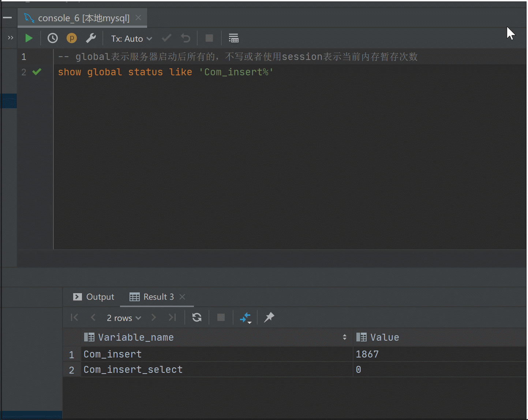This screenshot has height=420, width=528.
Task: Click the Cancel Running Statements stop icon
Action: tap(209, 38)
